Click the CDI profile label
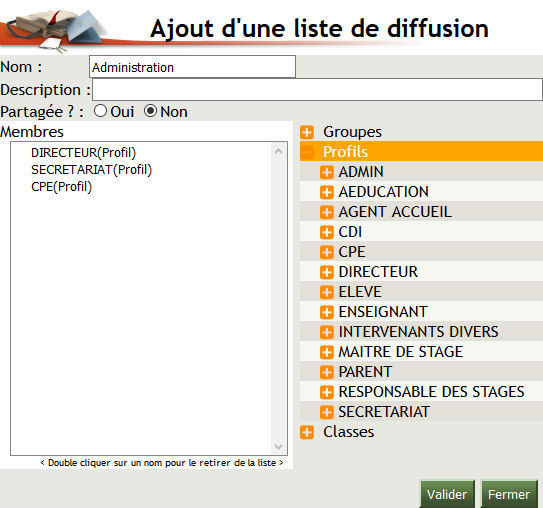This screenshot has width=543, height=508. coord(350,232)
